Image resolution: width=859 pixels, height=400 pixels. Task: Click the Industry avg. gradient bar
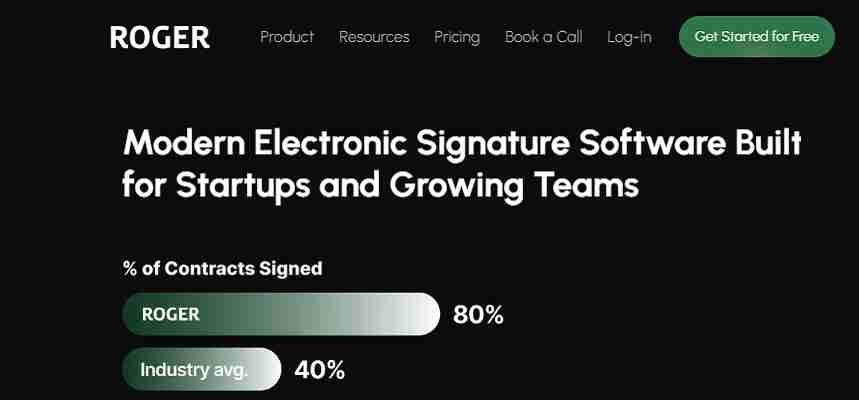(201, 369)
